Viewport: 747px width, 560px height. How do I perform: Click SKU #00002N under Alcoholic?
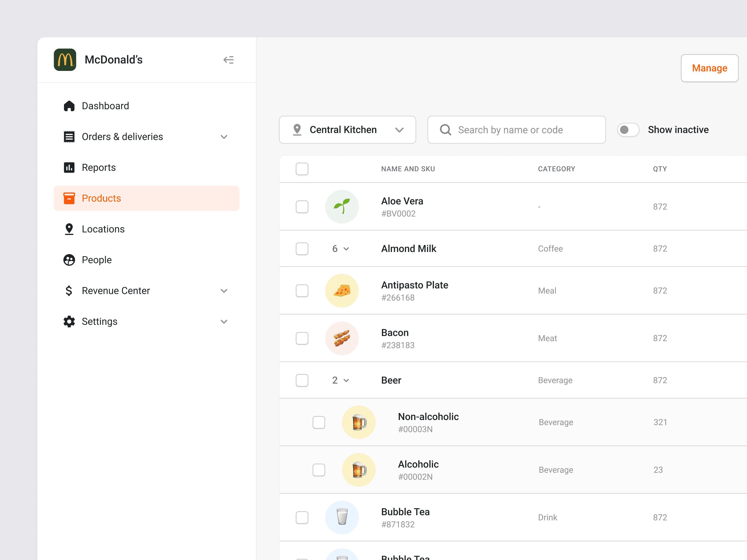point(415,477)
